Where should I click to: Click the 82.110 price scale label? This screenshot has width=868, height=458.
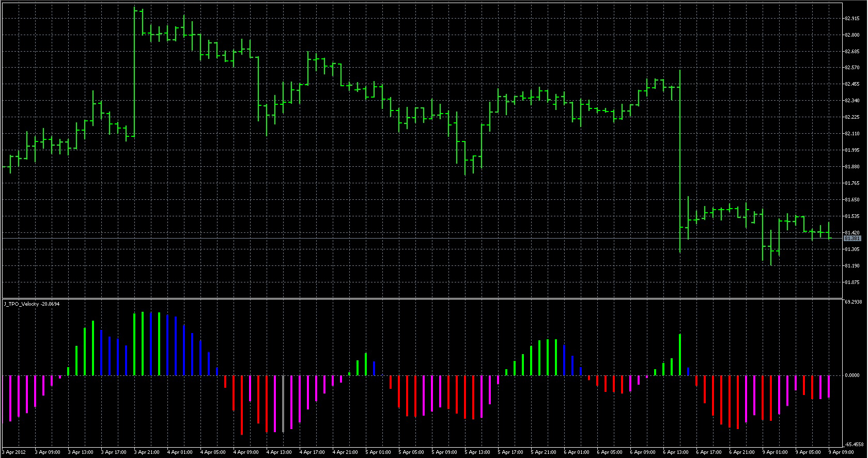(x=851, y=134)
